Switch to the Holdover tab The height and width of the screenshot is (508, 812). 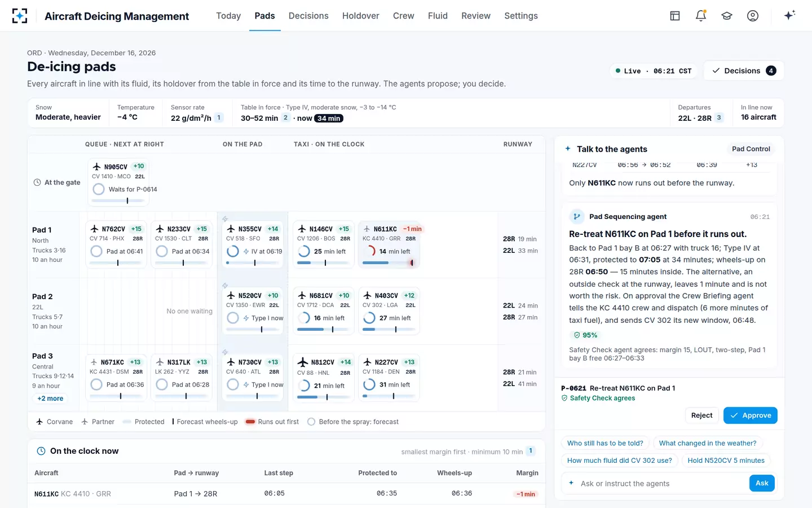[360, 16]
